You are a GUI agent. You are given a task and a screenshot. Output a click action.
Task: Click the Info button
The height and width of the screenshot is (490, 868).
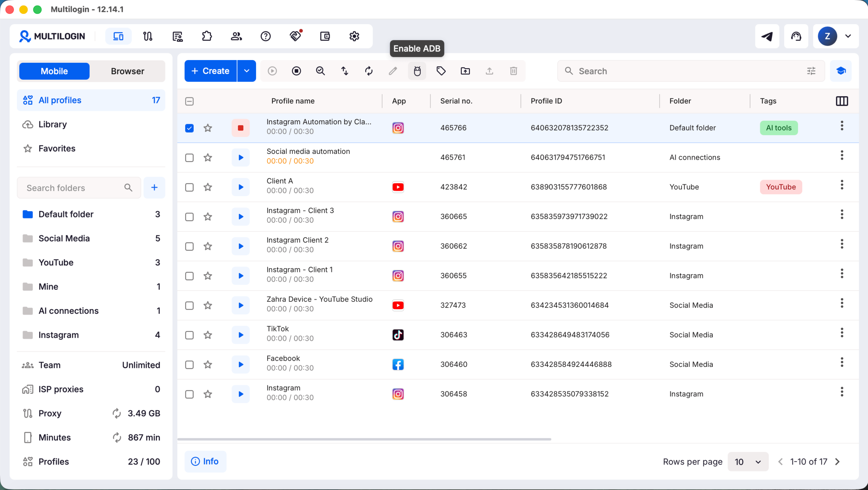pyautogui.click(x=205, y=462)
